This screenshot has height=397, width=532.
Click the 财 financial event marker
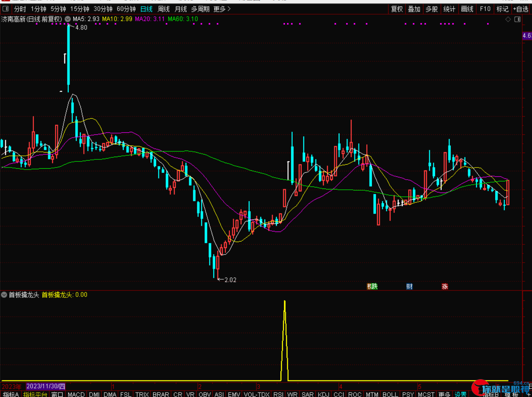click(x=410, y=287)
